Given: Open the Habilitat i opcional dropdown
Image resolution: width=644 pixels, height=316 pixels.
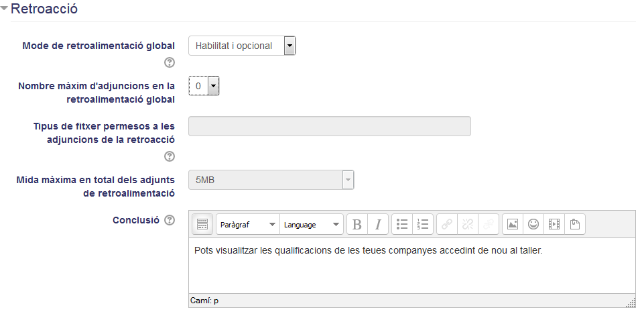Looking at the screenshot, I should point(242,46).
